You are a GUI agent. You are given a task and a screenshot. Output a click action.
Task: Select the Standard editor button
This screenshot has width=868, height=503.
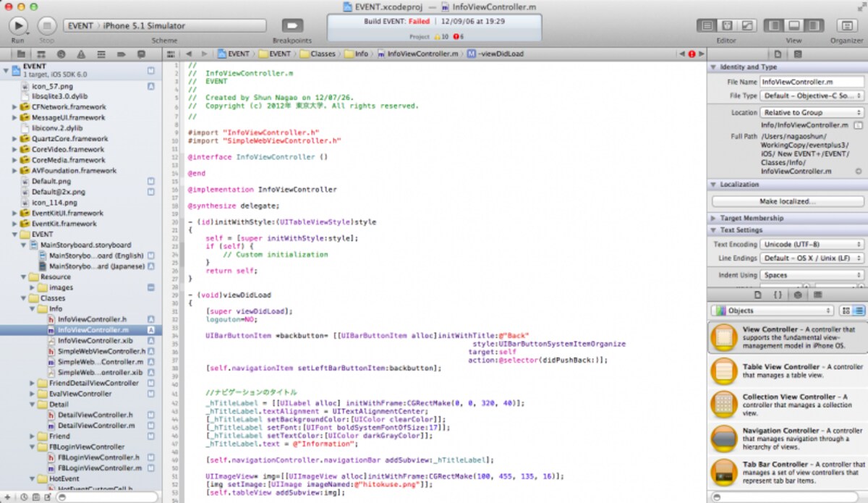click(x=705, y=25)
